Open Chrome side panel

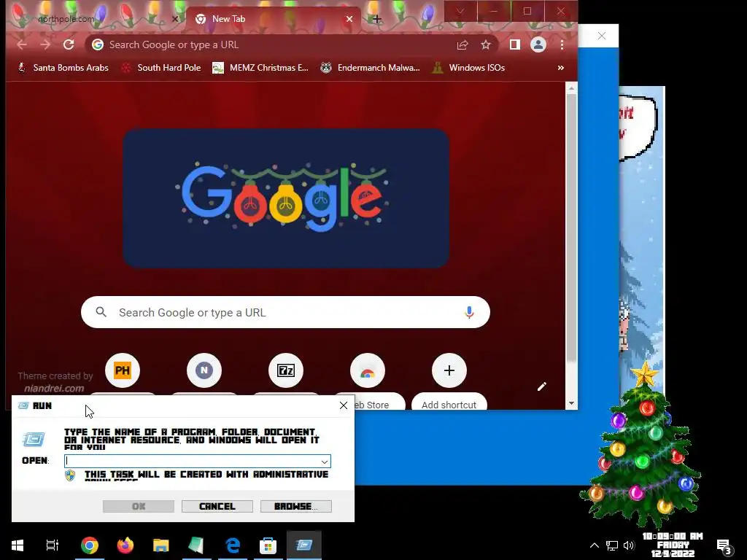coord(514,44)
